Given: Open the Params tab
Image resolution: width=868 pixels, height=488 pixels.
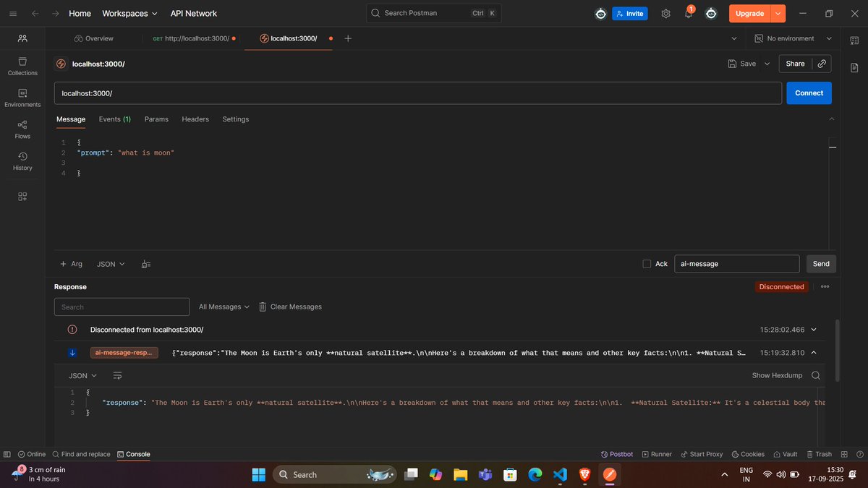Looking at the screenshot, I should click(156, 119).
